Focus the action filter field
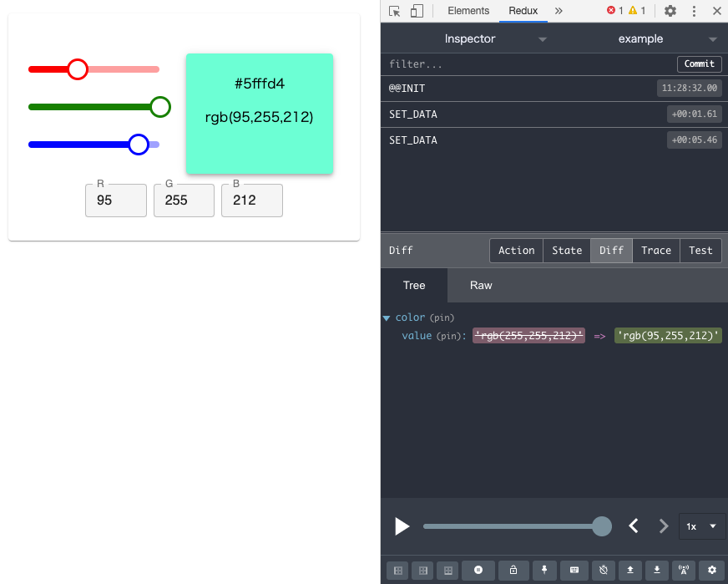 pos(529,64)
